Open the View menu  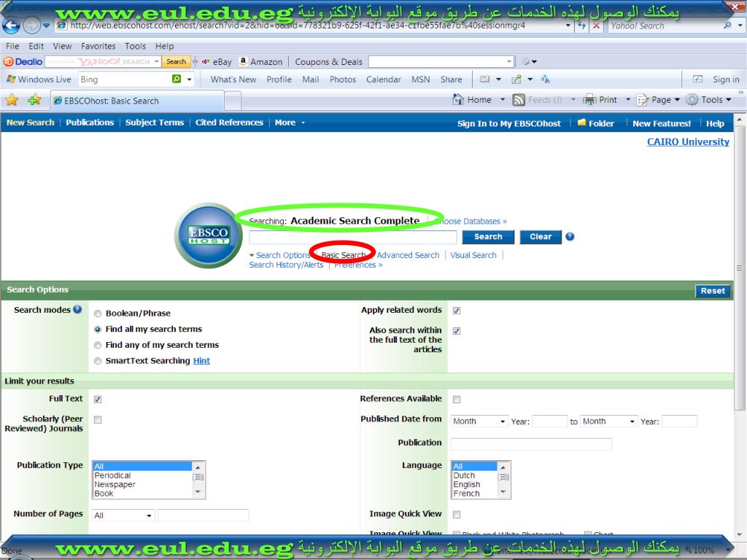click(x=63, y=46)
